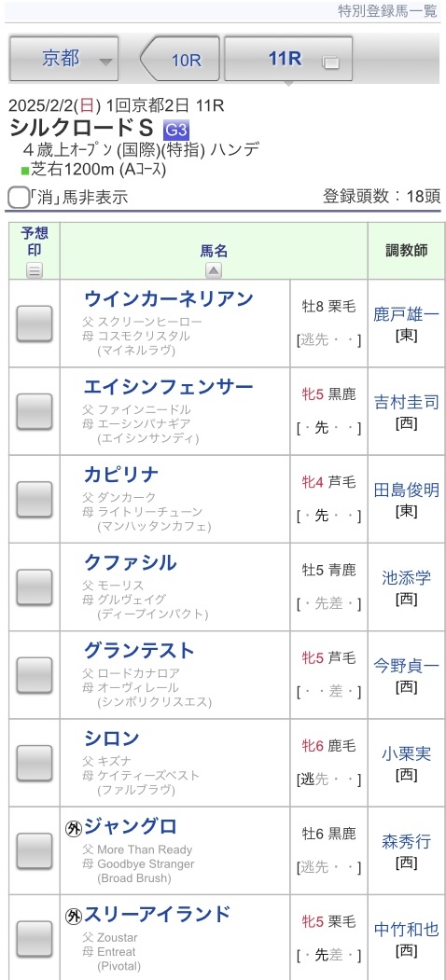Sort by 馬名 using the arrow icon
446x980 pixels.
point(214,270)
